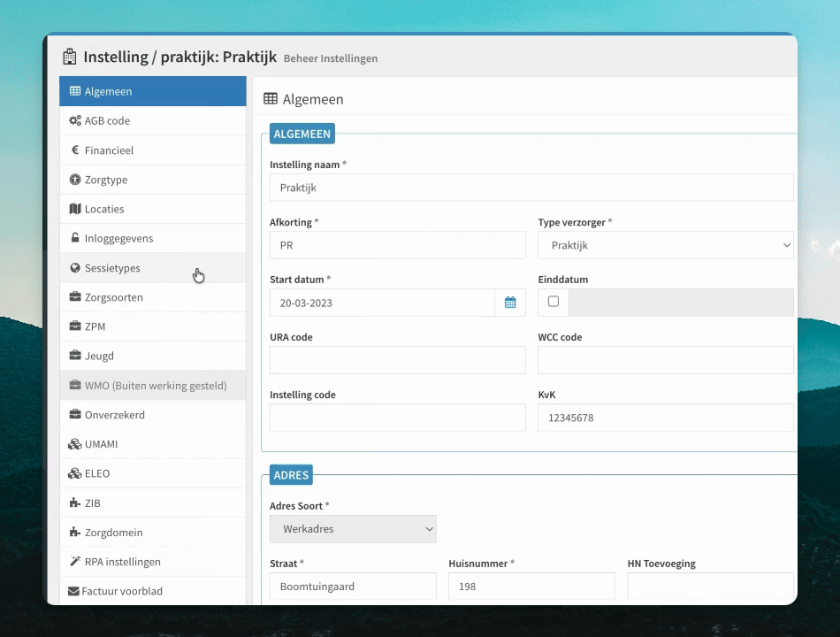Viewport: 840px width, 637px height.
Task: Click the calendar icon next to Start datum
Action: click(510, 303)
